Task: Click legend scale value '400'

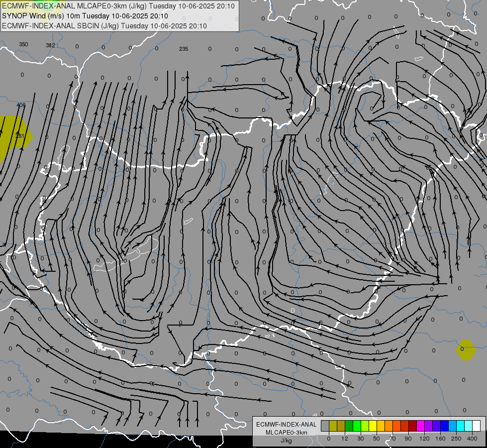Action: (x=472, y=439)
